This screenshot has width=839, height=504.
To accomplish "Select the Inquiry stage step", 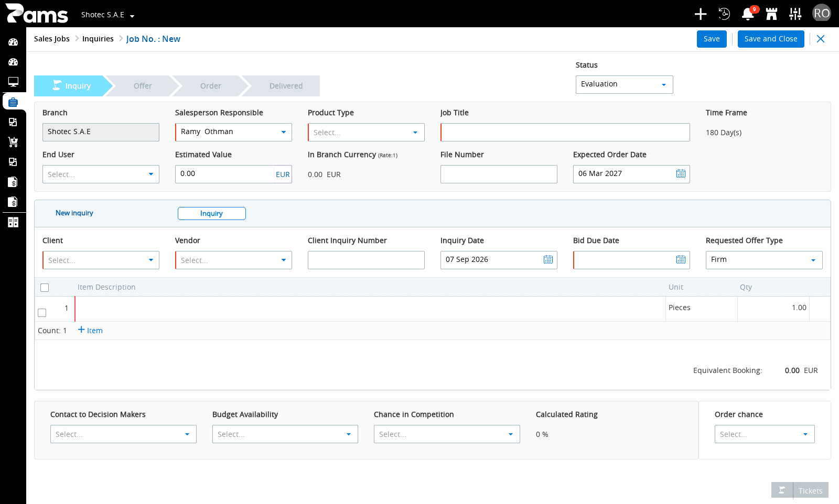I will [72, 86].
